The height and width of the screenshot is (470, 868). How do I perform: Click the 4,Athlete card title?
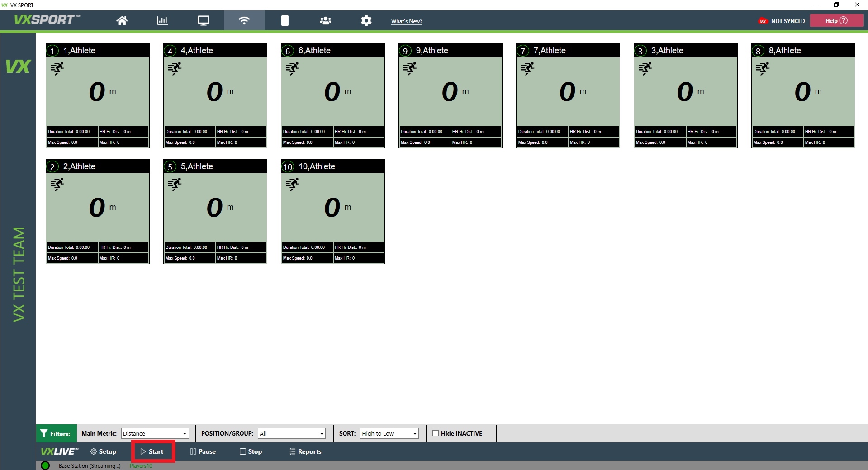tap(197, 51)
